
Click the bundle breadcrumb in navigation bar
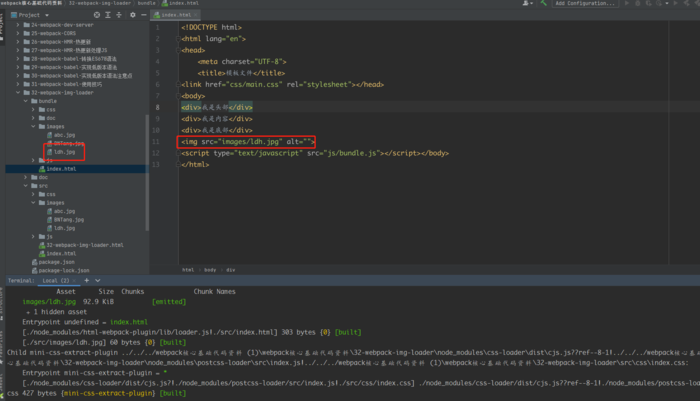(146, 3)
